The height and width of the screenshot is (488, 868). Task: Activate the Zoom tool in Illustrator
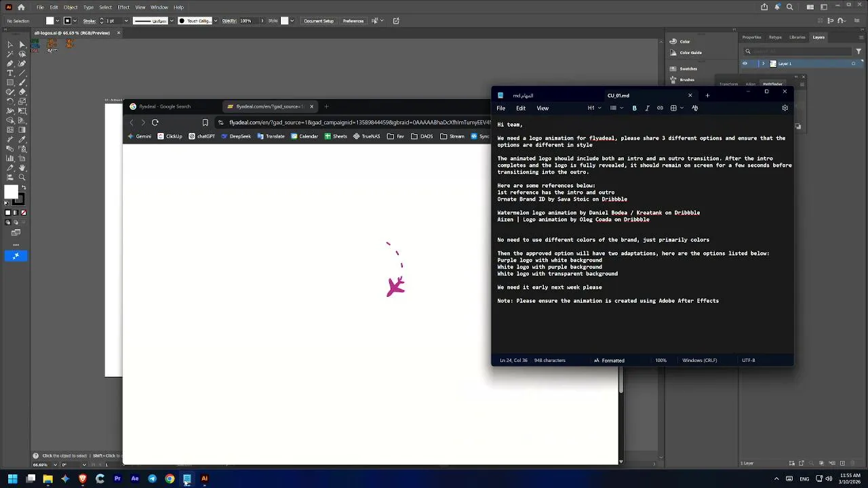[x=22, y=177]
